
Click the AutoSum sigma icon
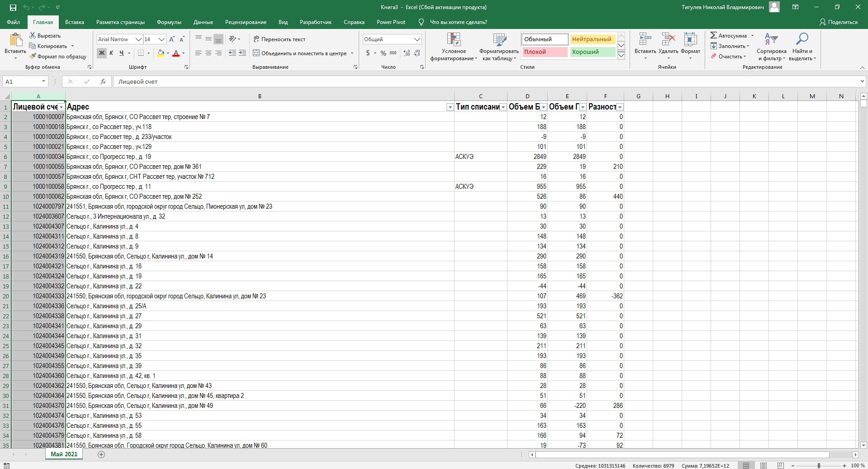[x=713, y=35]
